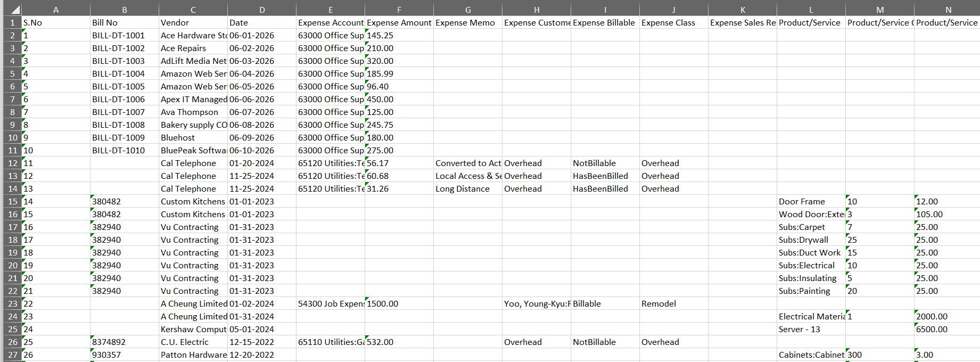Click the Expense Account header cell

pyautogui.click(x=331, y=22)
